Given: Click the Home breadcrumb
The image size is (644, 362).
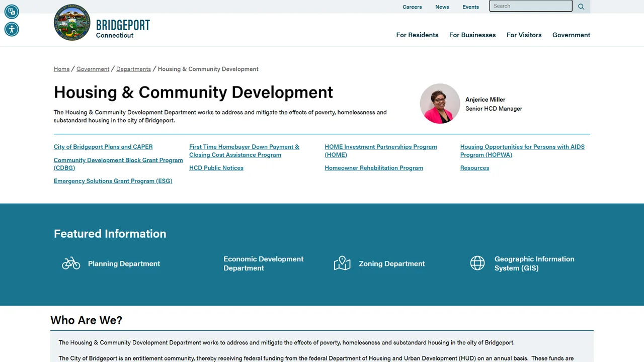Looking at the screenshot, I should [62, 69].
